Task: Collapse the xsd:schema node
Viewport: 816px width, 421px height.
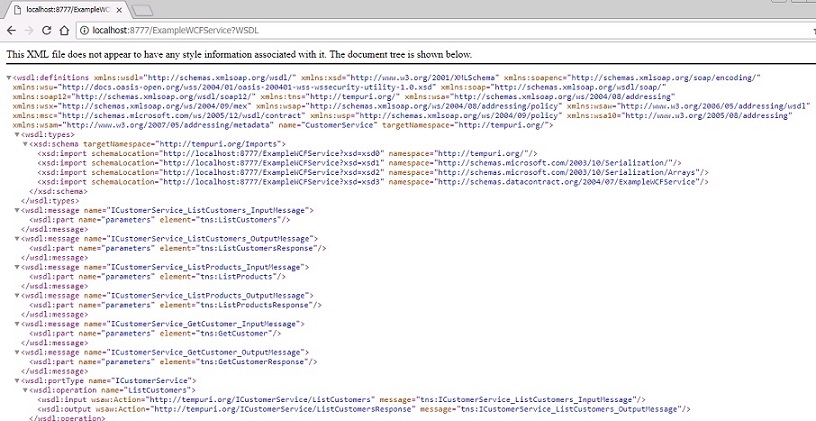Action: 25,144
